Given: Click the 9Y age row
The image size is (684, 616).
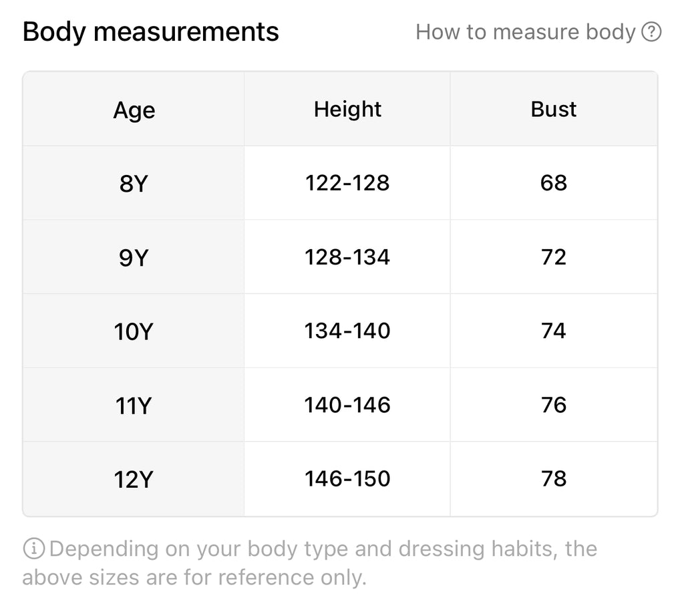Looking at the screenshot, I should click(133, 258).
